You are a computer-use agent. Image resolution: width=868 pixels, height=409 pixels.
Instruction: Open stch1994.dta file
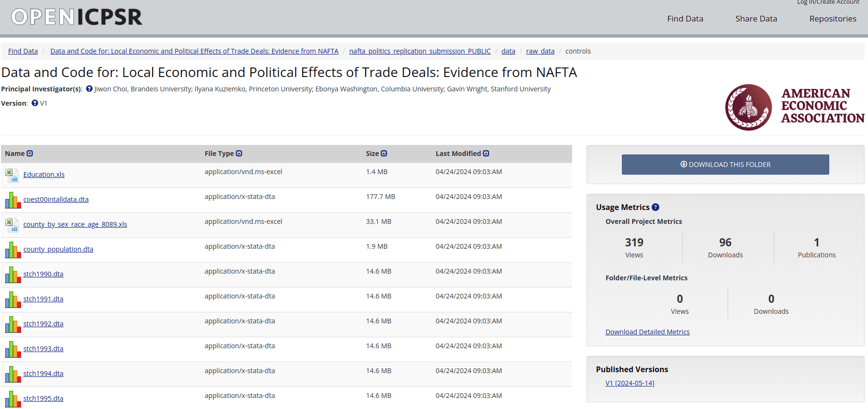pos(44,374)
